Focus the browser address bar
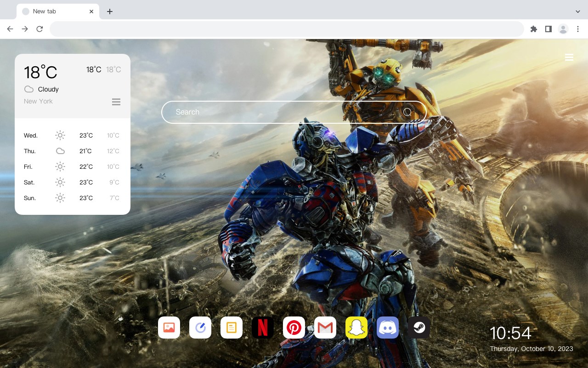588x368 pixels. coord(287,29)
